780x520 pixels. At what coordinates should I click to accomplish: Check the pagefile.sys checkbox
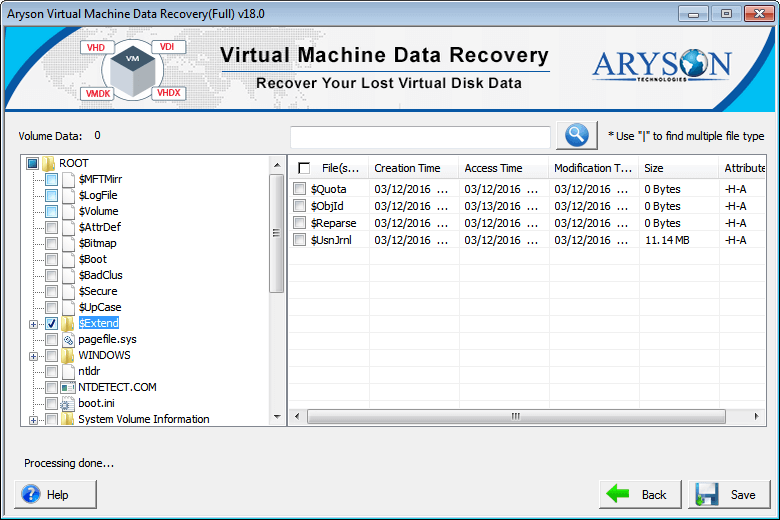[x=52, y=339]
